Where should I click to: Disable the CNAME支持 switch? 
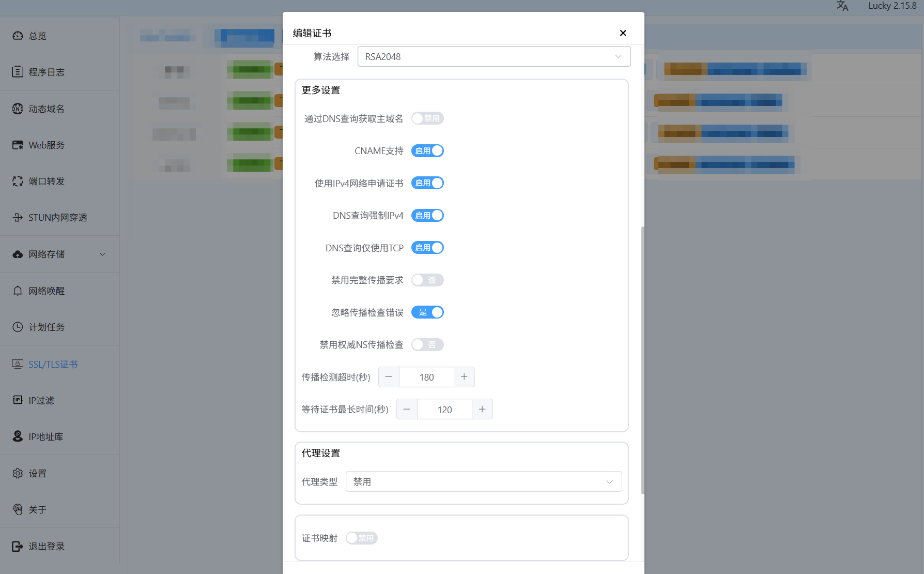click(427, 151)
